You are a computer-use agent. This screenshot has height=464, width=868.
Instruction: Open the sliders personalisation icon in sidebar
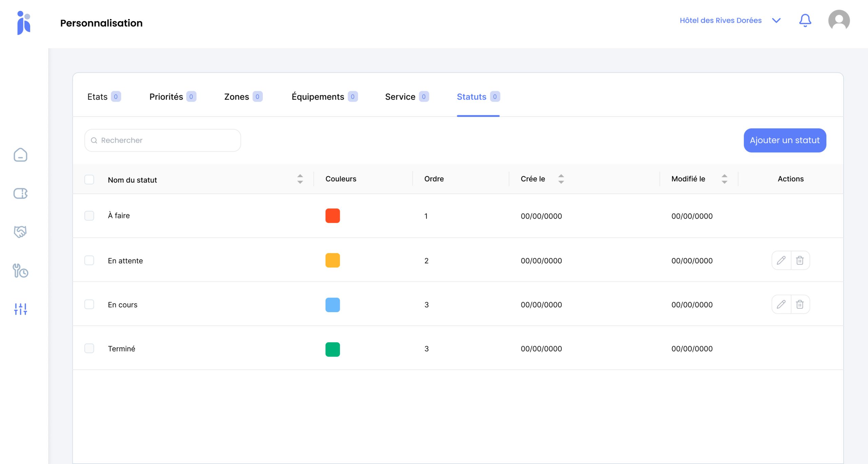point(20,309)
